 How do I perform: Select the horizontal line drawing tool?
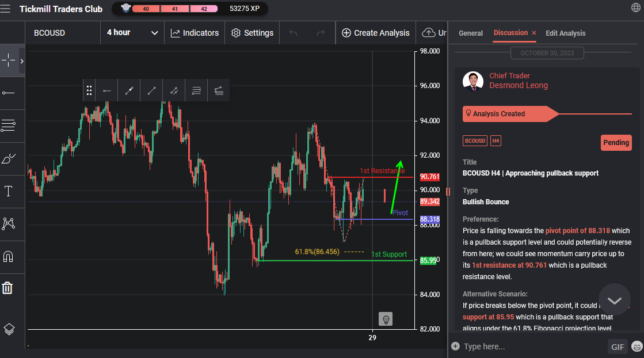8,93
